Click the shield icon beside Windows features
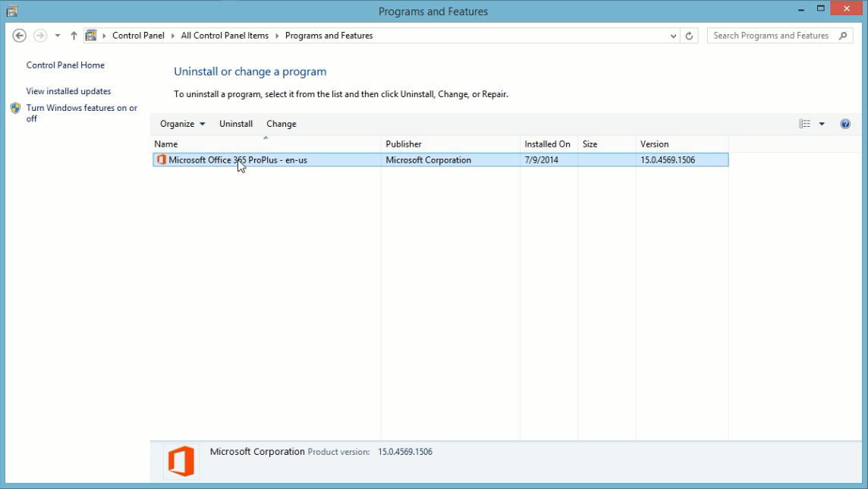This screenshot has height=489, width=868. tap(15, 108)
